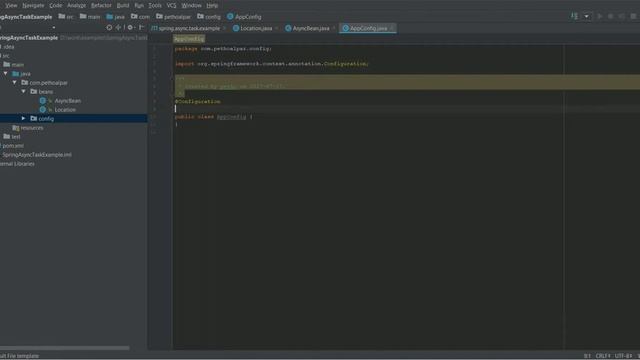Viewport: 640px width, 360px height.
Task: Click the CRLF line separator in status bar
Action: [603, 356]
